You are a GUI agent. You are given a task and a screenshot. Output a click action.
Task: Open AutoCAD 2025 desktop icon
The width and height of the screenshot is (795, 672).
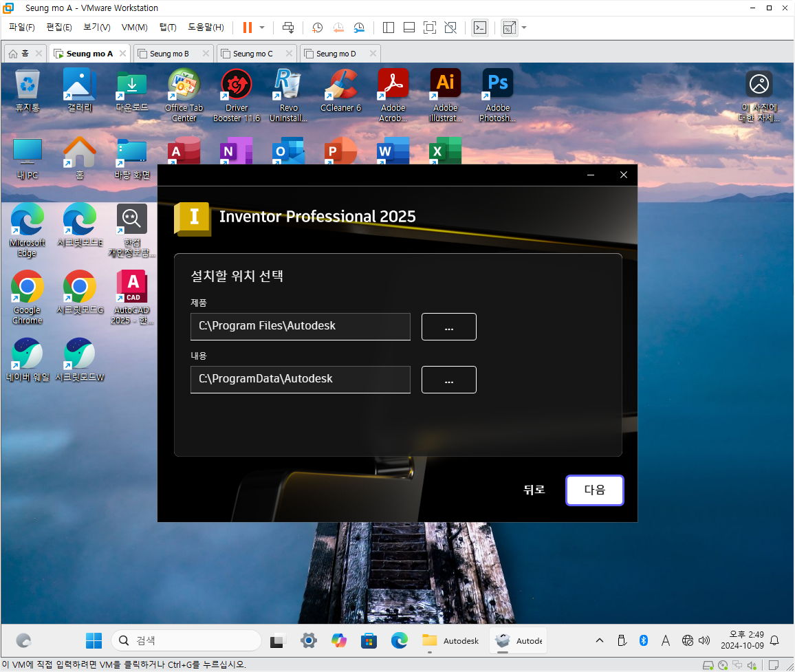pyautogui.click(x=132, y=298)
